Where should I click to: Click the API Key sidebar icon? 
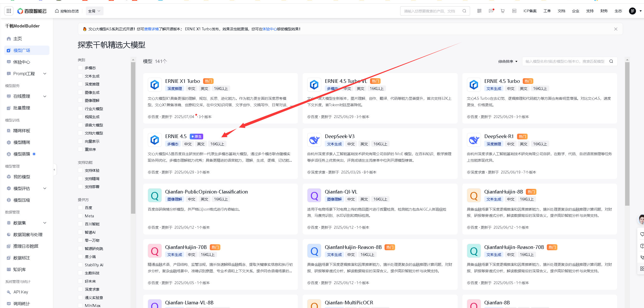(x=9, y=292)
